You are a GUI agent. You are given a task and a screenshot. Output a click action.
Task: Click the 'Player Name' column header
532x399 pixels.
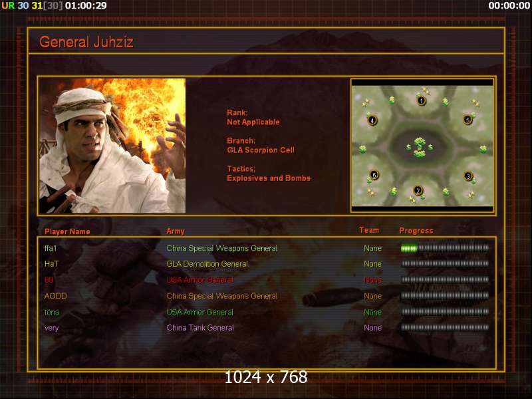(x=67, y=231)
